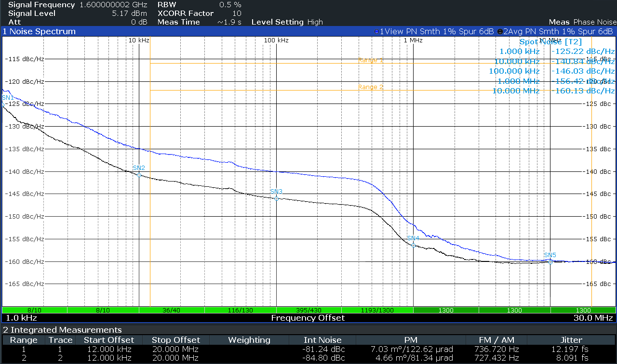Screen dimensions: 617x364
Task: Click the SN4 marker near 1 MHz
Action: pyautogui.click(x=413, y=245)
